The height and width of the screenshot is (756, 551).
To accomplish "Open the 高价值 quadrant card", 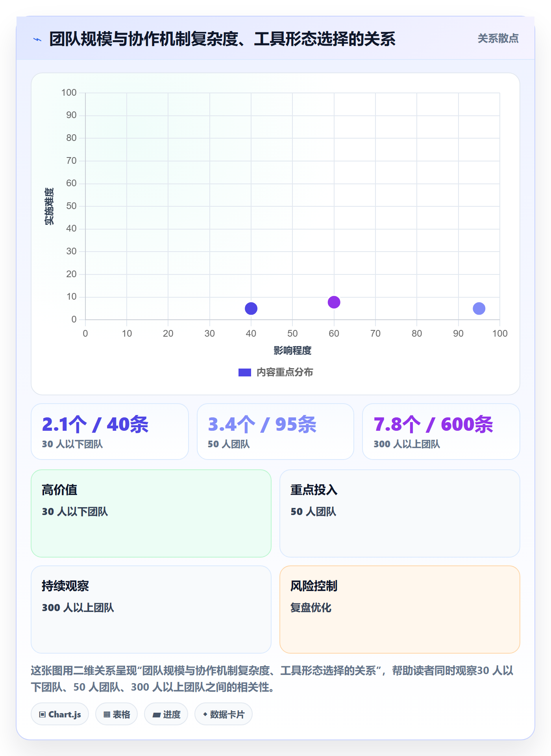I will coord(151,513).
